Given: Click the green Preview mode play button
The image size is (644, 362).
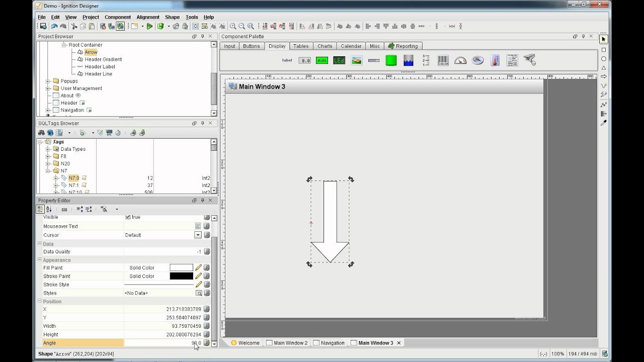Looking at the screenshot, I should coord(149,26).
